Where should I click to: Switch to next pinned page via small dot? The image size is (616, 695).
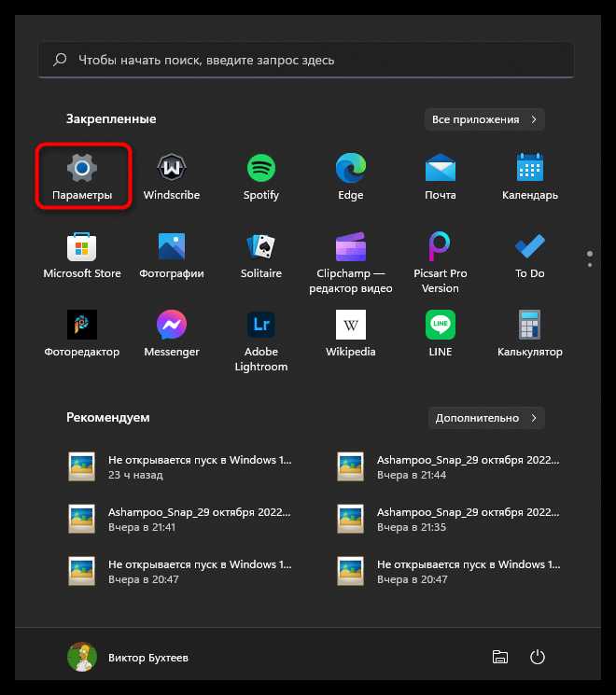click(x=590, y=265)
